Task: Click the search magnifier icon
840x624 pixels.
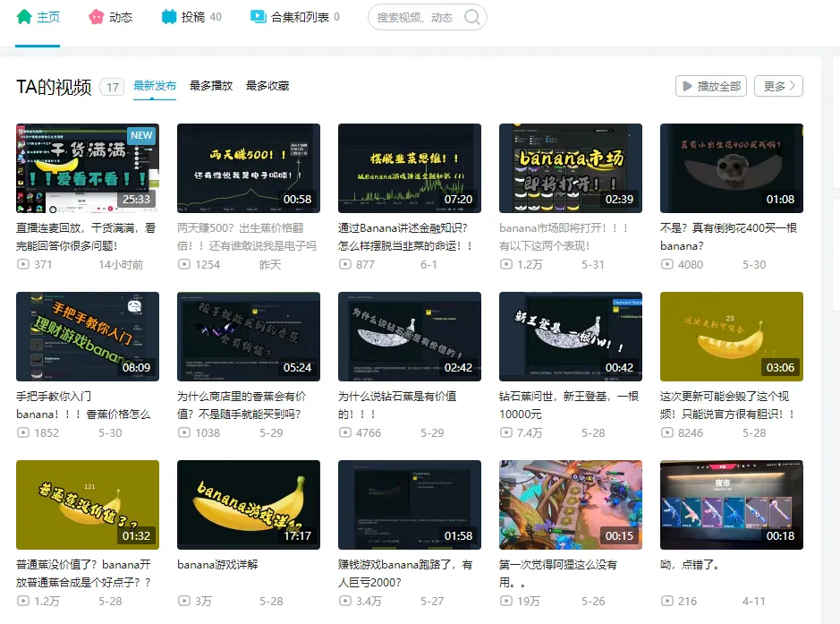Action: (x=472, y=17)
